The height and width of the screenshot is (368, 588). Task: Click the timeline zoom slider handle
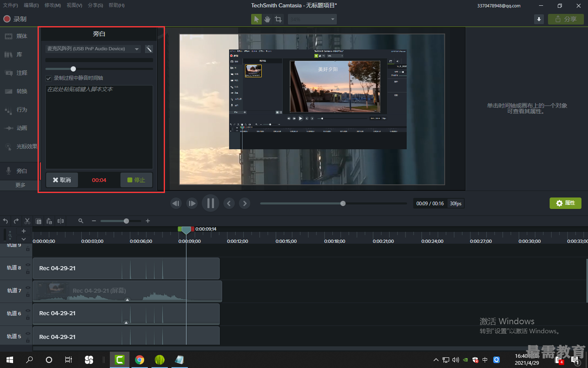pos(126,221)
